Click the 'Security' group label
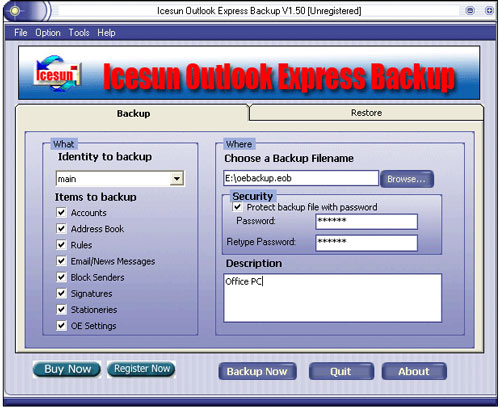The width and height of the screenshot is (500, 407). (x=253, y=196)
